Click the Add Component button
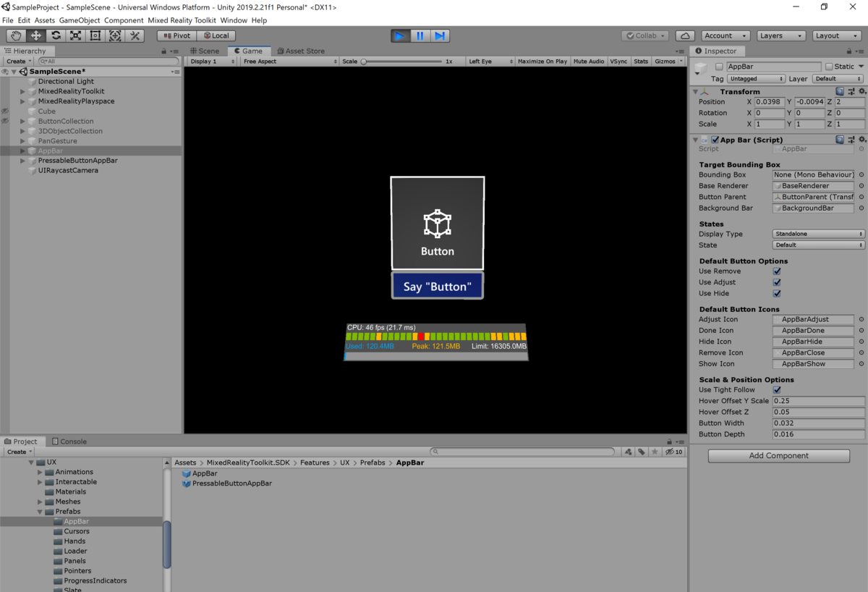The height and width of the screenshot is (592, 868). point(778,456)
